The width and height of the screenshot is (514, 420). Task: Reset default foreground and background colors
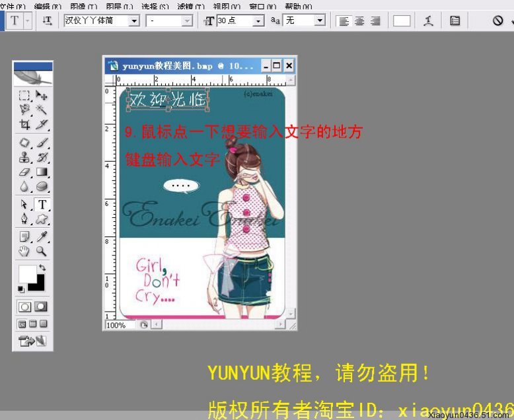pyautogui.click(x=21, y=289)
